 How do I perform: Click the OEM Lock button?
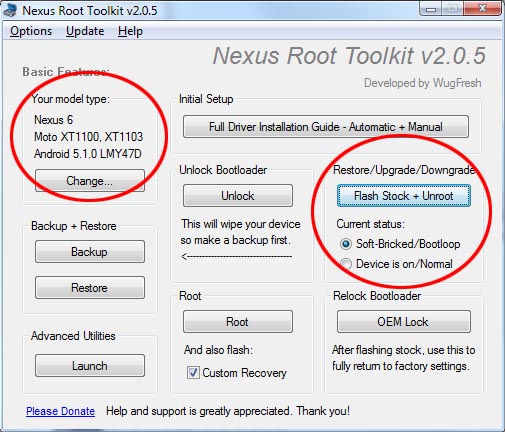[x=404, y=322]
